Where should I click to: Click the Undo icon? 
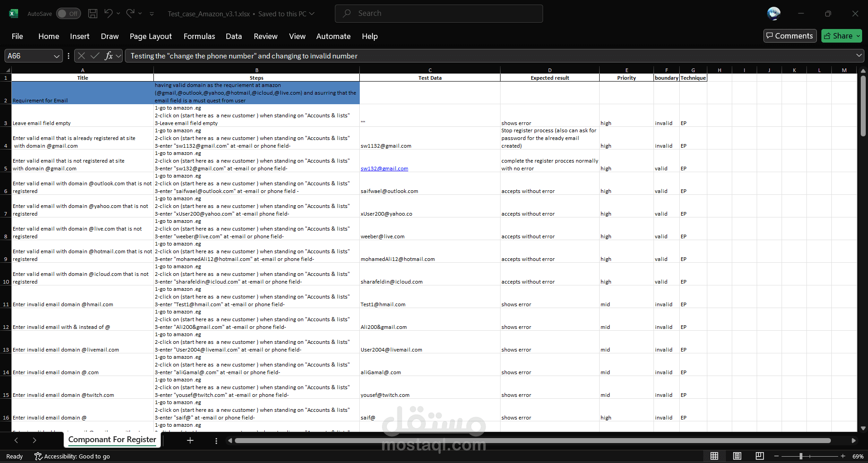click(x=108, y=14)
